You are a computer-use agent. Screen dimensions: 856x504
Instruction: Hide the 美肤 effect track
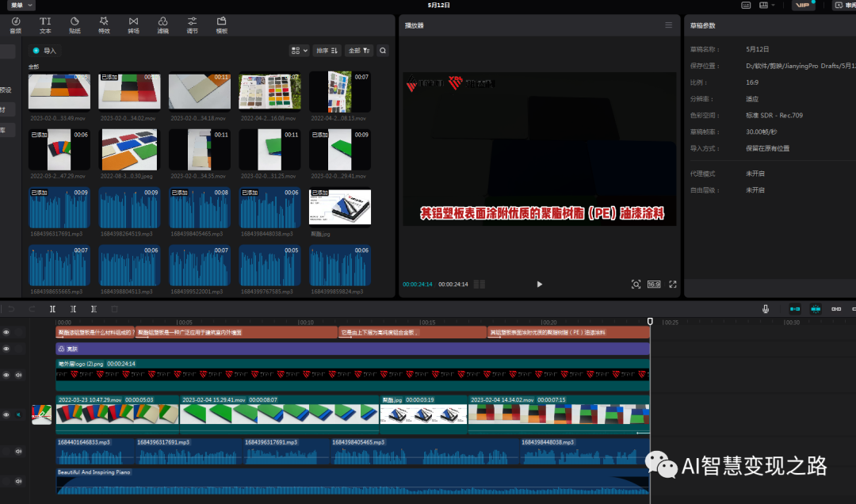(6, 349)
